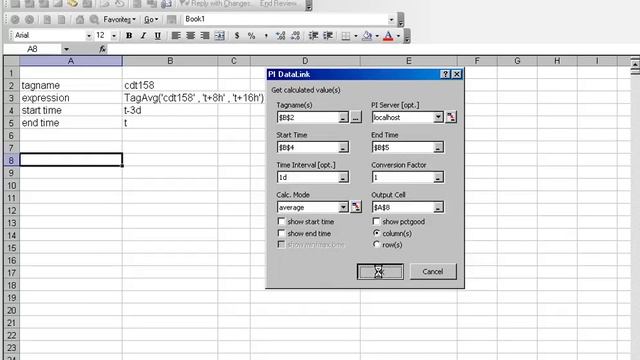
Task: Collapse dialog via Tagname(s) range selector
Action: tap(343, 118)
